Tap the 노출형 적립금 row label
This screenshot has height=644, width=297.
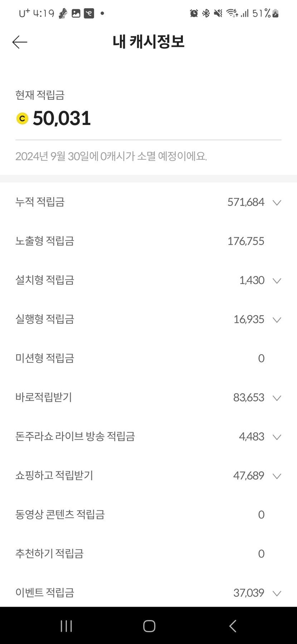(45, 241)
